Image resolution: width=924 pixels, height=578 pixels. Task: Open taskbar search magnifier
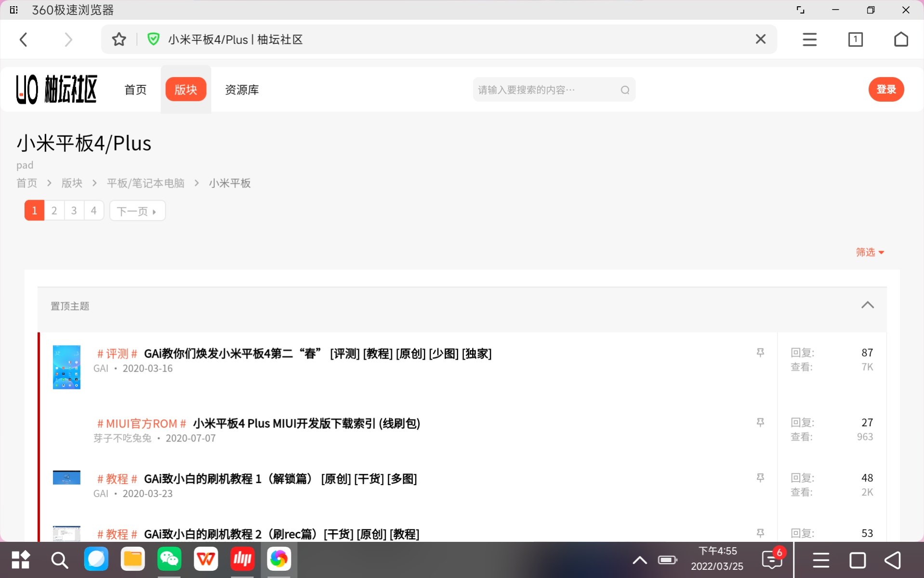tap(59, 560)
